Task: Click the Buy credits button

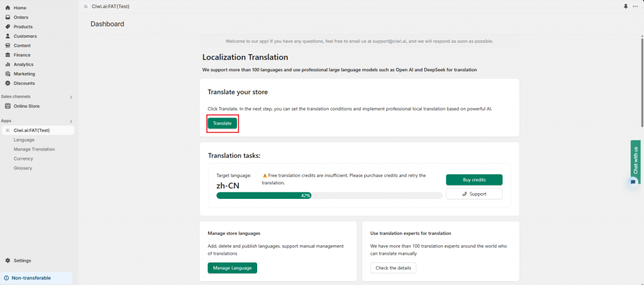Action: (474, 180)
